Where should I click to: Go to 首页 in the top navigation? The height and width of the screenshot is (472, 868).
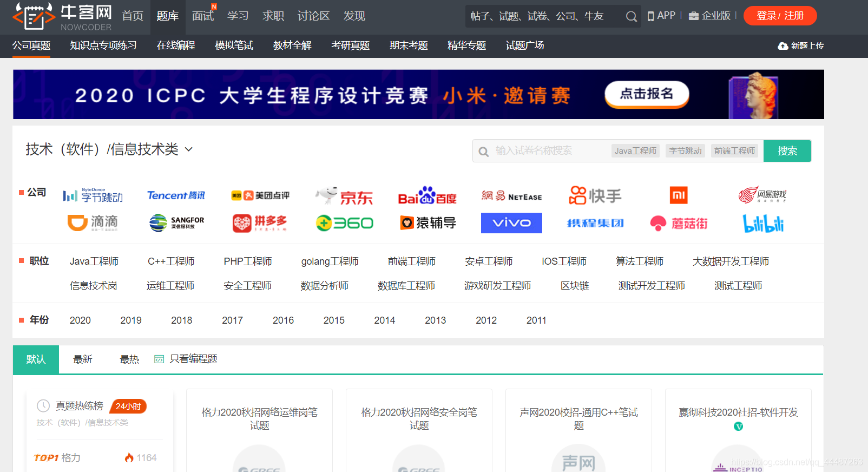(x=133, y=16)
